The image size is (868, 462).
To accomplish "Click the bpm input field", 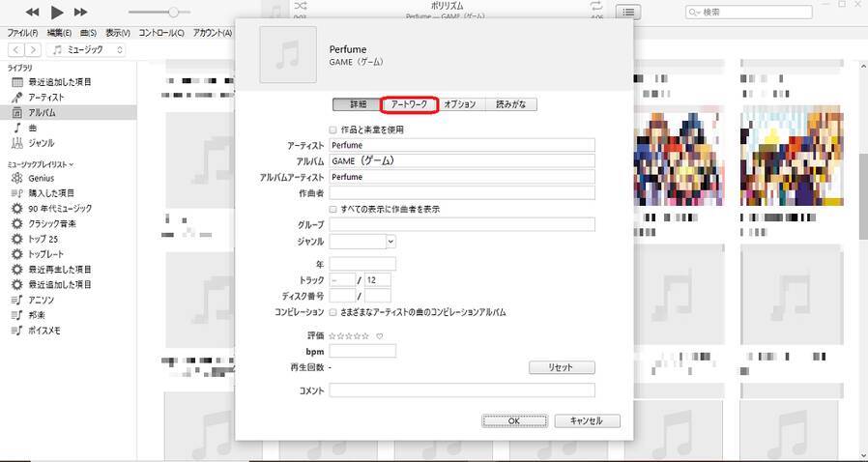I will point(362,351).
